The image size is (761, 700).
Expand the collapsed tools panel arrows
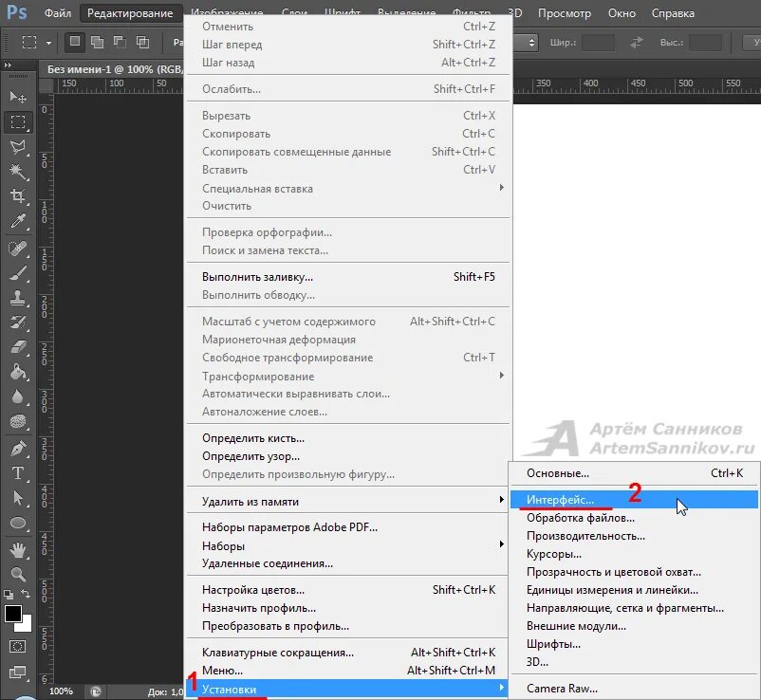[x=8, y=64]
